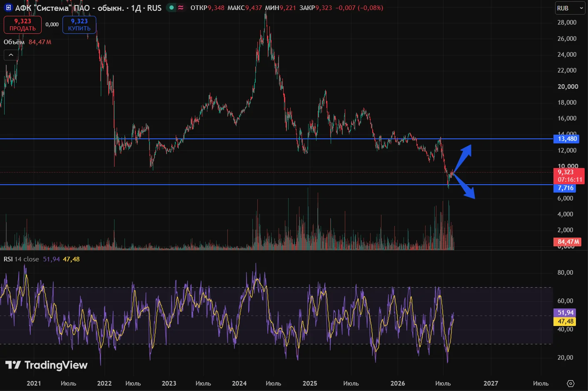Click the RSI legend value 51,94
The height and width of the screenshot is (391, 588).
point(51,259)
